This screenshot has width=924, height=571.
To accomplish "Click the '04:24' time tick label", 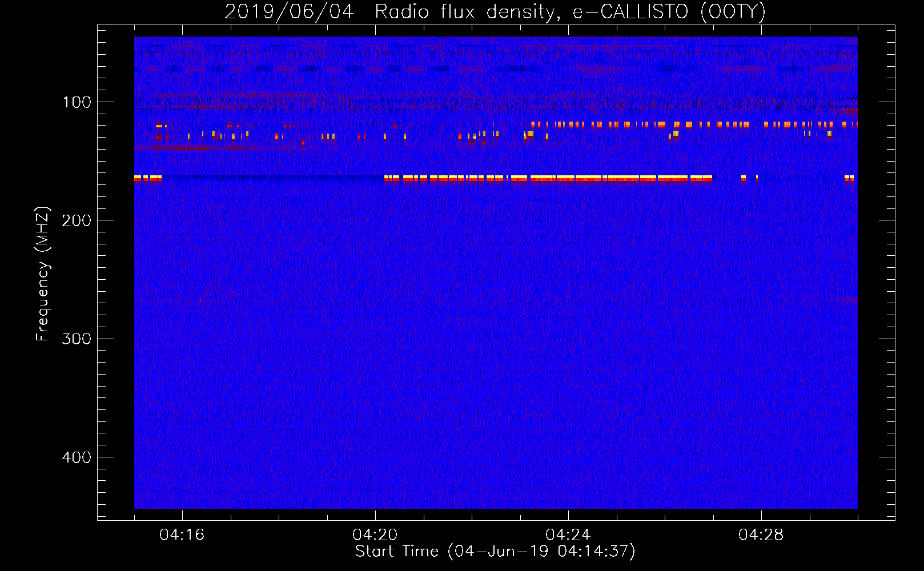I will tap(568, 535).
